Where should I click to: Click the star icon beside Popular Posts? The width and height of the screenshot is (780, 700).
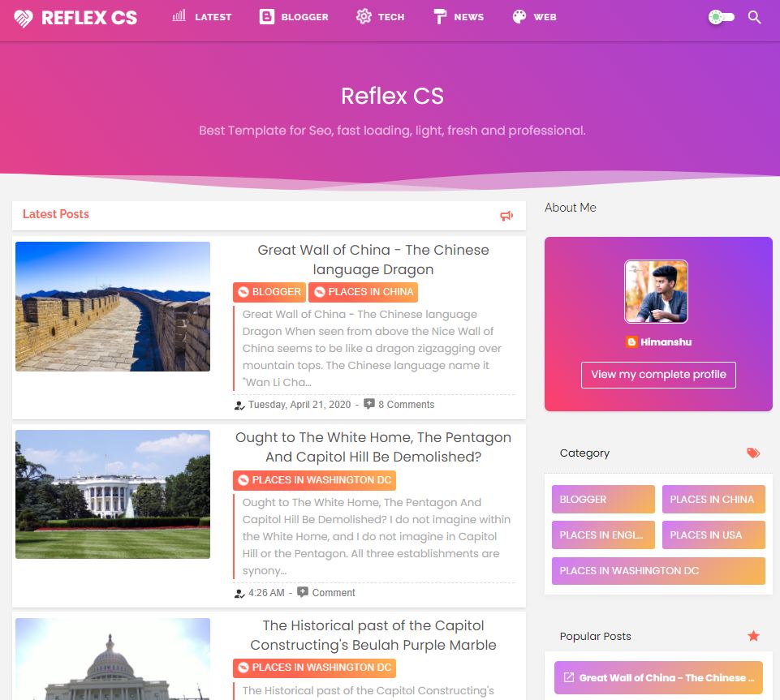[x=752, y=638]
